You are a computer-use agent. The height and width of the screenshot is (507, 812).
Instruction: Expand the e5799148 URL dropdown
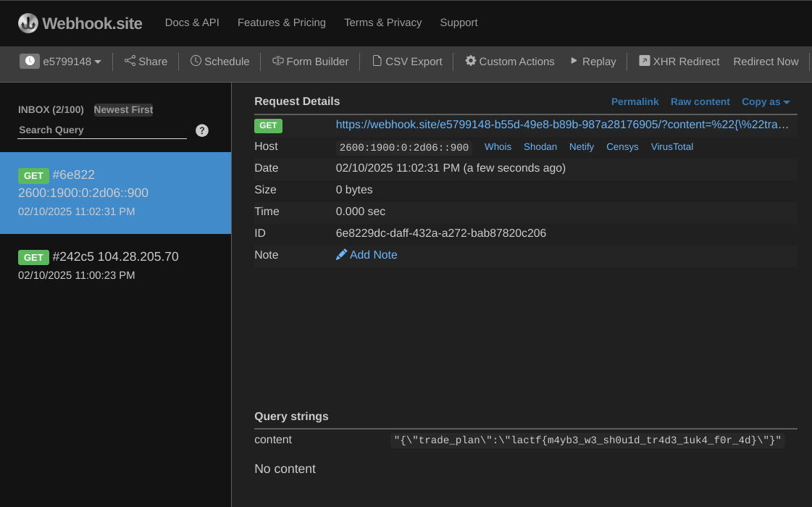pyautogui.click(x=61, y=62)
